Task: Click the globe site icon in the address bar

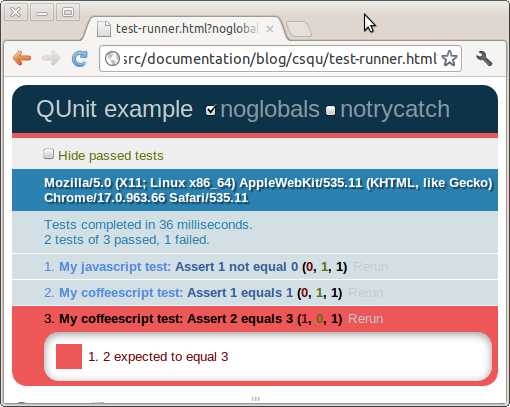Action: [112, 59]
